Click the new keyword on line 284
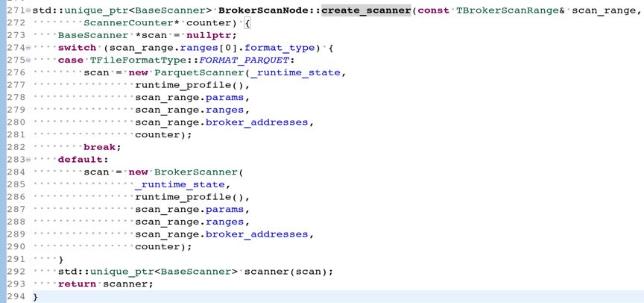Screen dimensions: 644x303 pyautogui.click(x=138, y=172)
